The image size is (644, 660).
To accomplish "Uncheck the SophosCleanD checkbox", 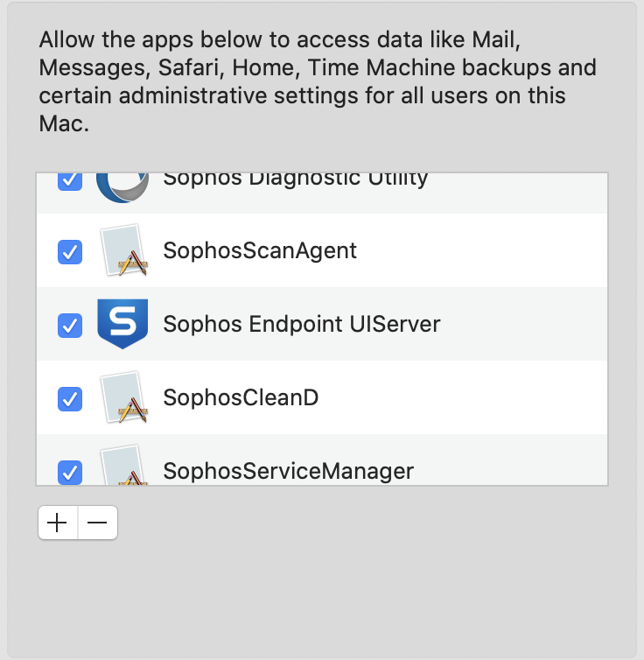I will 70,399.
